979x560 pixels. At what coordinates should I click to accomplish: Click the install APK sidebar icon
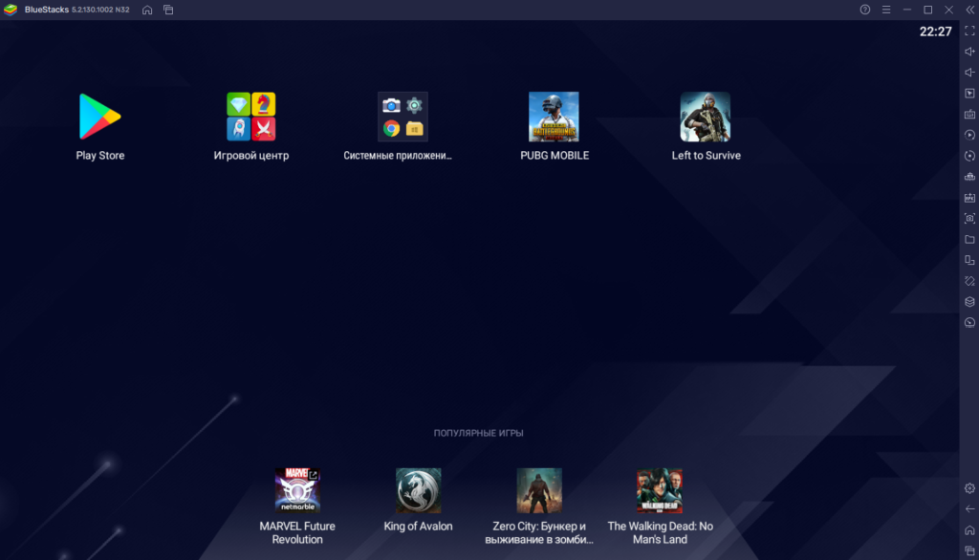(969, 198)
